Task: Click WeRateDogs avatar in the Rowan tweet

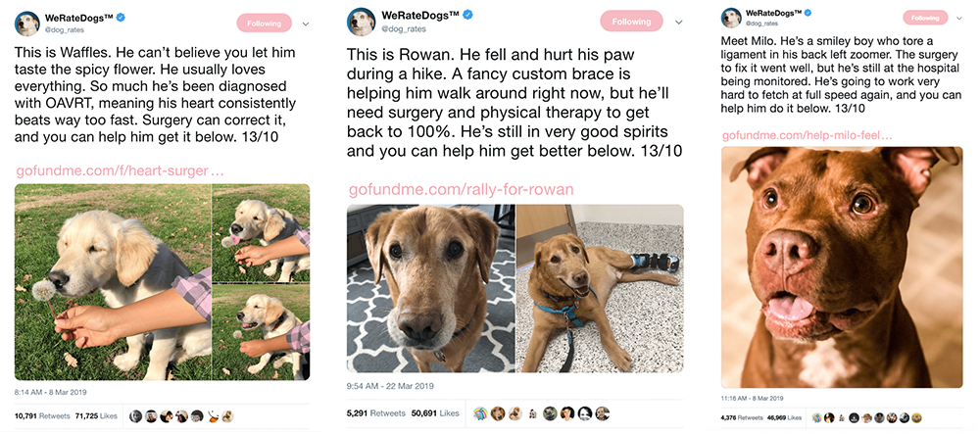Action: (x=360, y=21)
